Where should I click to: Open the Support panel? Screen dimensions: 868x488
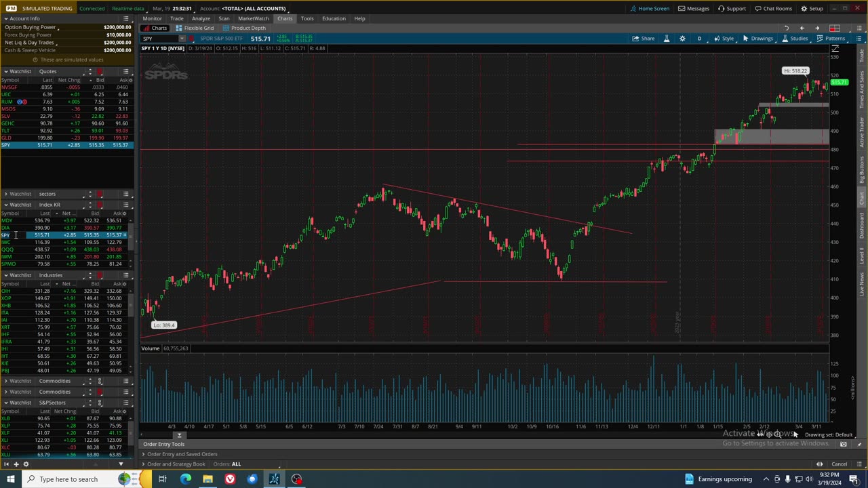pos(732,8)
